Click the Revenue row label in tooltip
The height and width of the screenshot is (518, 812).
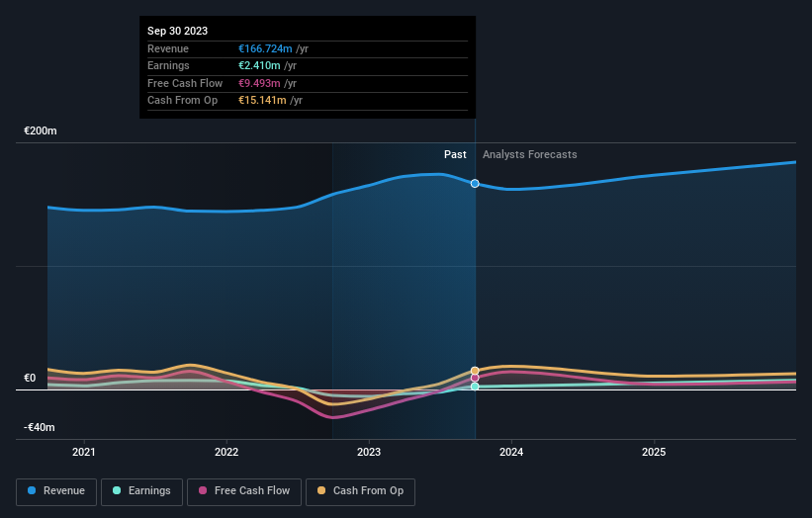[168, 48]
